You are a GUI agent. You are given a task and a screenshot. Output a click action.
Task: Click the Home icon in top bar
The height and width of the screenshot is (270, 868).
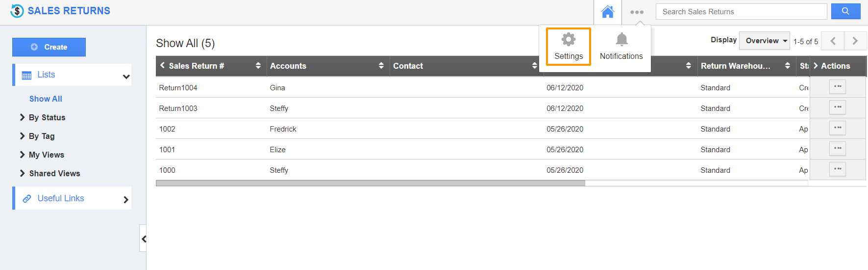(x=608, y=12)
